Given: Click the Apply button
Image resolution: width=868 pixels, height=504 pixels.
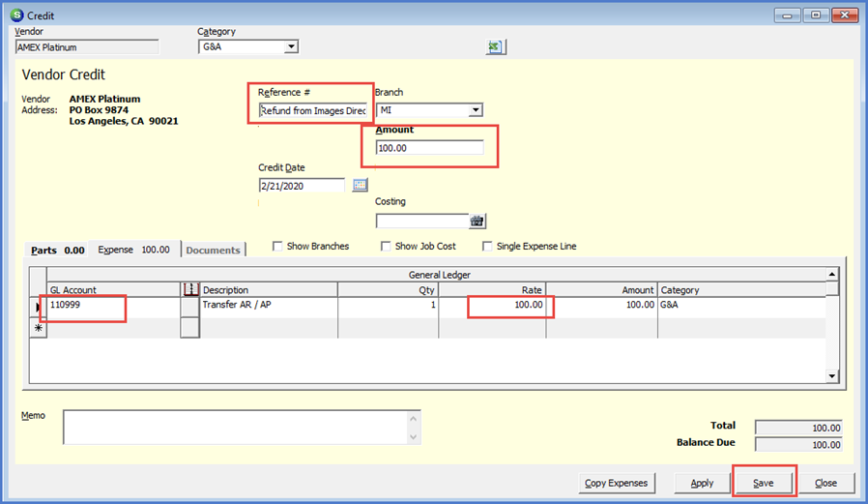Looking at the screenshot, I should pos(702,483).
